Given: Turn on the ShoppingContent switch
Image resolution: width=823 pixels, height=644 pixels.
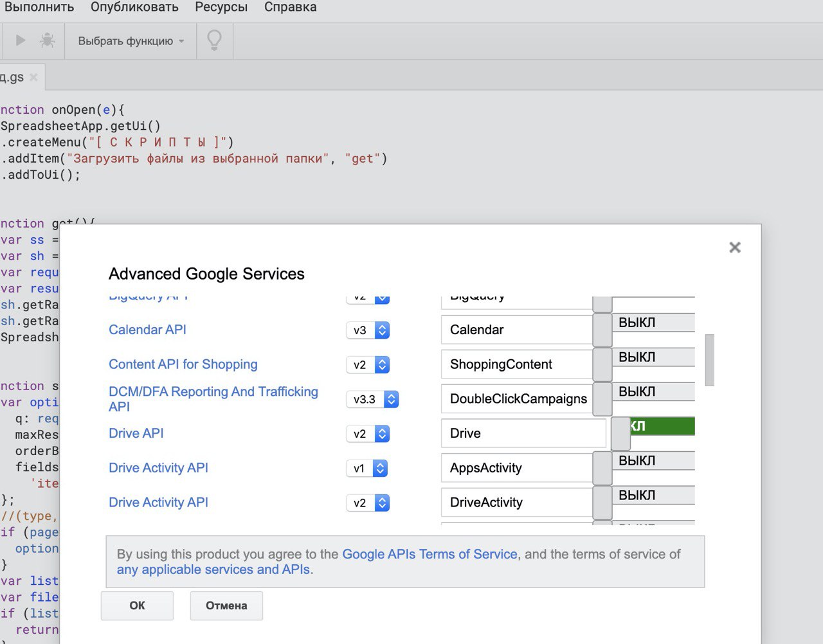Looking at the screenshot, I should (644, 364).
